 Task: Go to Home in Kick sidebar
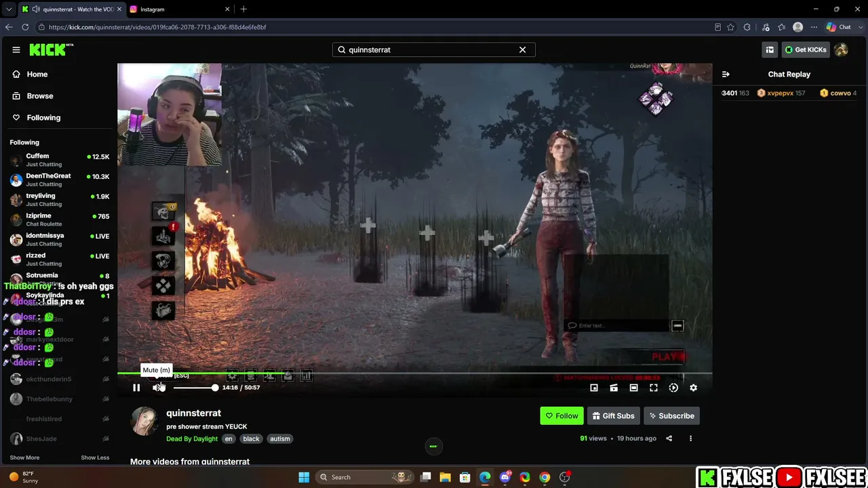[x=37, y=75]
